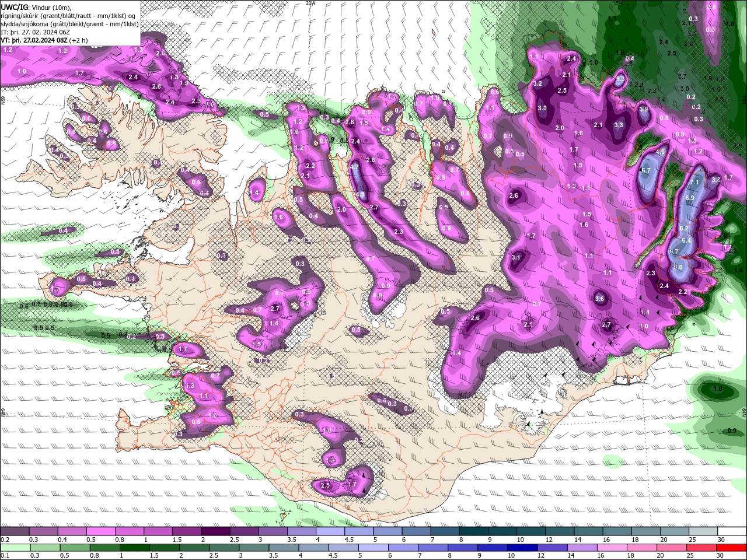The width and height of the screenshot is (747, 560).
Task: Click the 3.9 precipitation value on the map
Action: pos(643,108)
